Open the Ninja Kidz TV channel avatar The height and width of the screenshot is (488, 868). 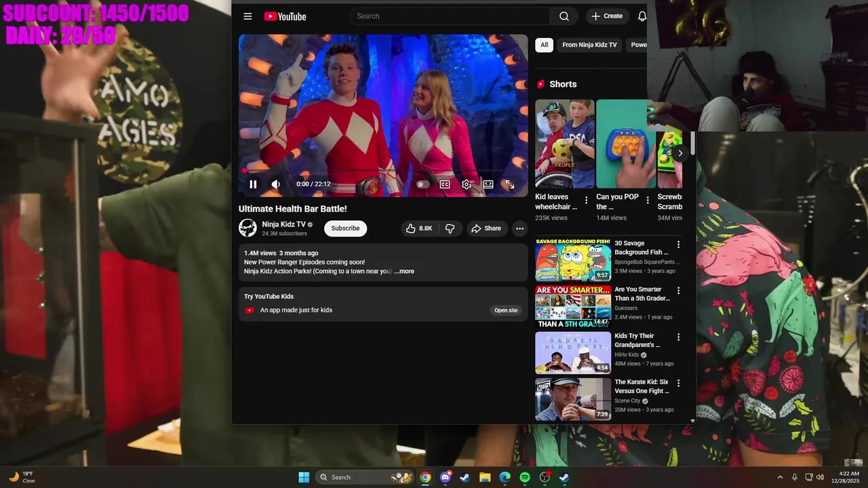tap(248, 228)
